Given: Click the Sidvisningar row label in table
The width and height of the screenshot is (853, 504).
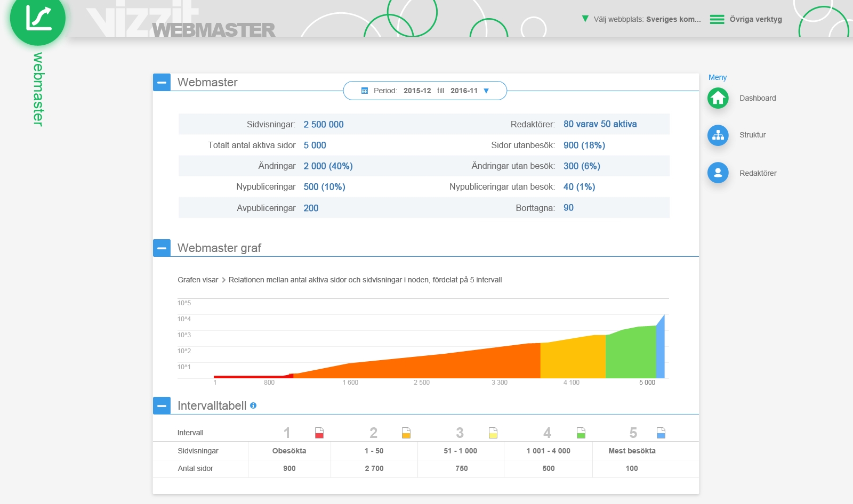Looking at the screenshot, I should coord(198,451).
